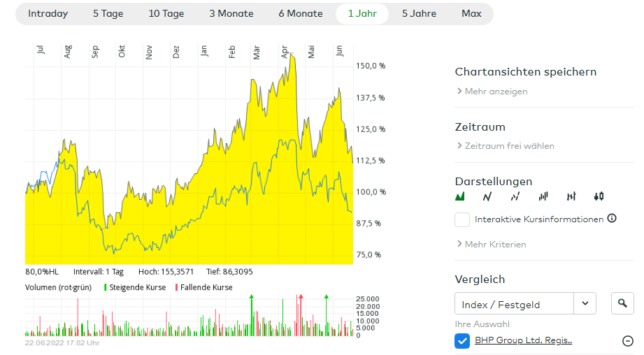644x355 pixels.
Task: Click the info icon beside Interaktive Kursinformationen
Action: [x=612, y=219]
